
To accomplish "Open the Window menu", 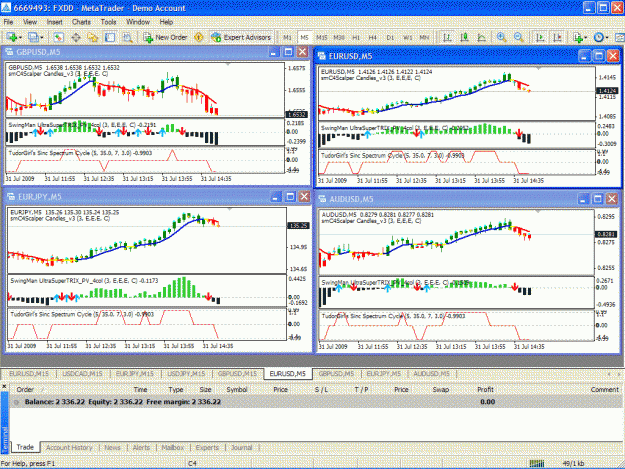I will (138, 22).
